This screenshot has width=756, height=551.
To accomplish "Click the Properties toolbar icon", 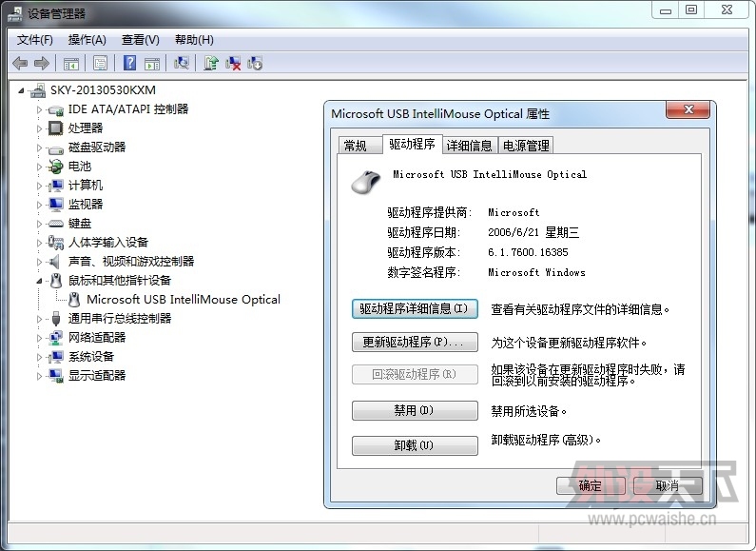I will 100,63.
